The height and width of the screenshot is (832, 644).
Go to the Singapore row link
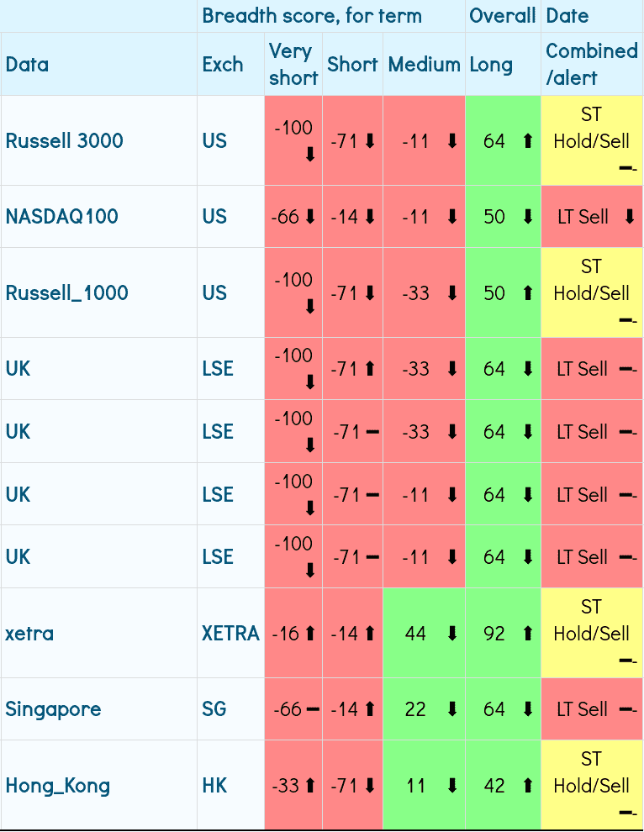pyautogui.click(x=53, y=709)
